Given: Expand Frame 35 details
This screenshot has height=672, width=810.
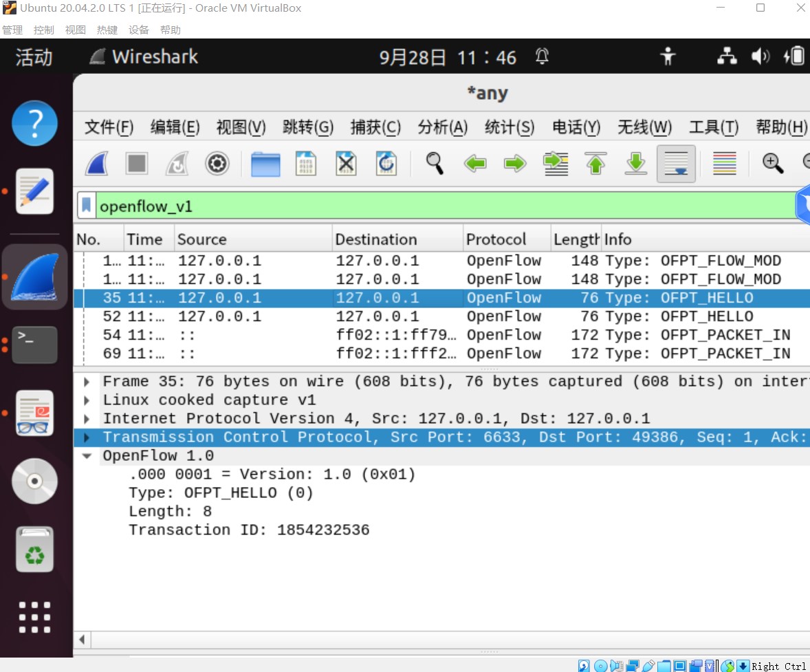Looking at the screenshot, I should tap(87, 381).
